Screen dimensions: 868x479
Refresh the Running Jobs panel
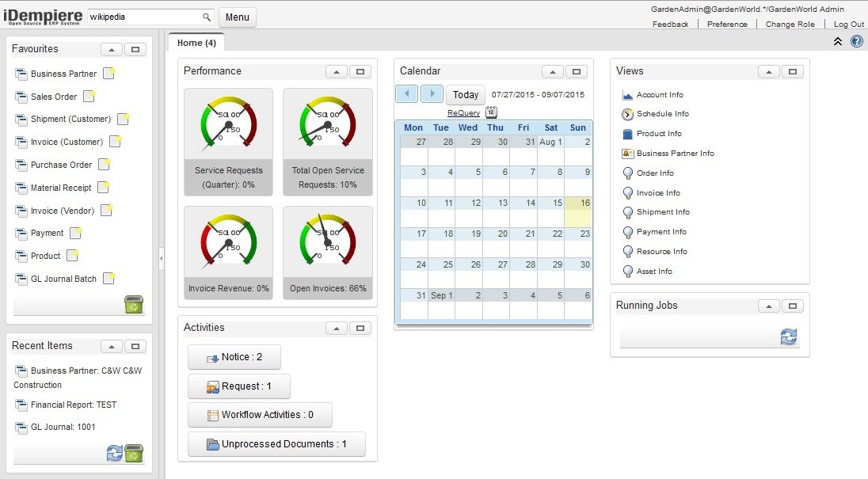click(789, 336)
